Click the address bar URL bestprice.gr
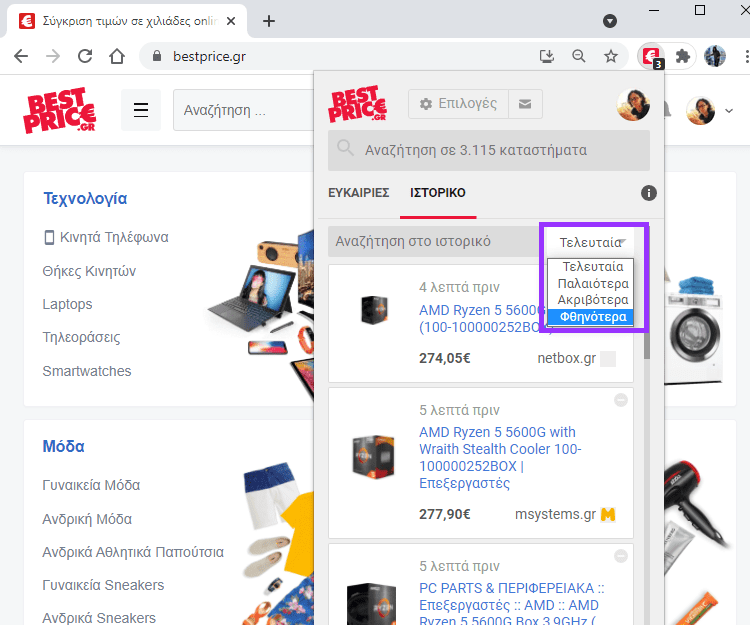 [x=210, y=56]
